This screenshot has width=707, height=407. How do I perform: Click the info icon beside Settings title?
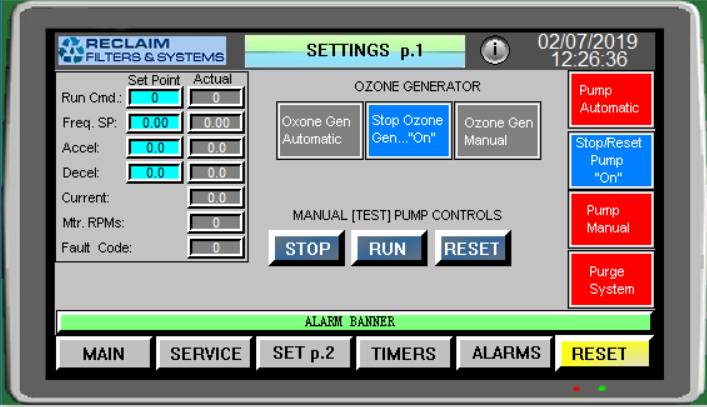(496, 50)
